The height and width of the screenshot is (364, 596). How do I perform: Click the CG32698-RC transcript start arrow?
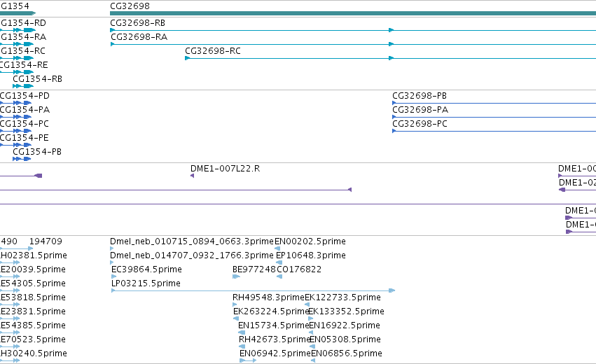(188, 58)
